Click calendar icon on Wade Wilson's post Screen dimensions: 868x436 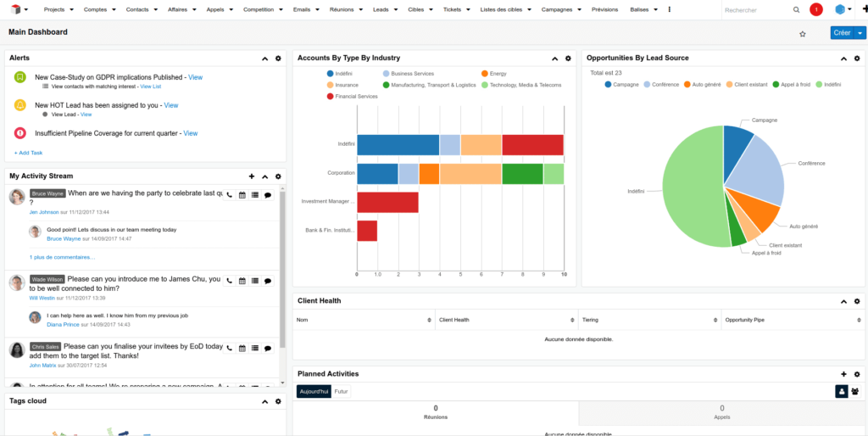(242, 281)
